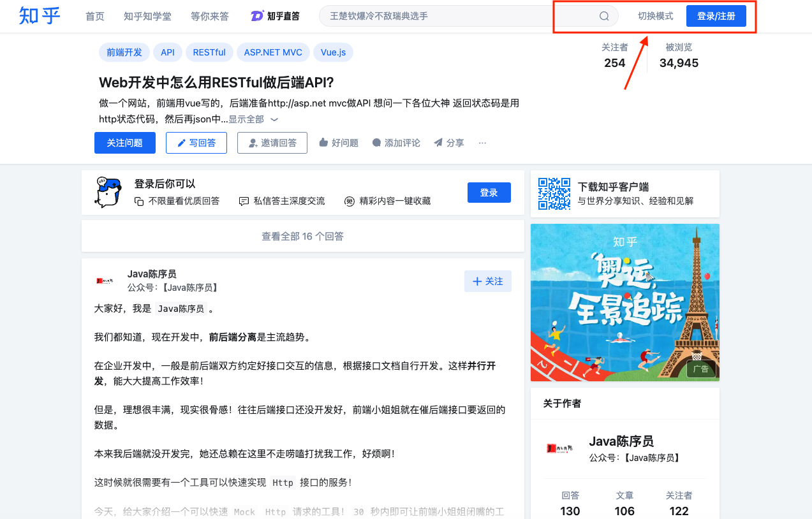Click the 关注问题 button
Image resolution: width=812 pixels, height=519 pixels.
pos(125,143)
